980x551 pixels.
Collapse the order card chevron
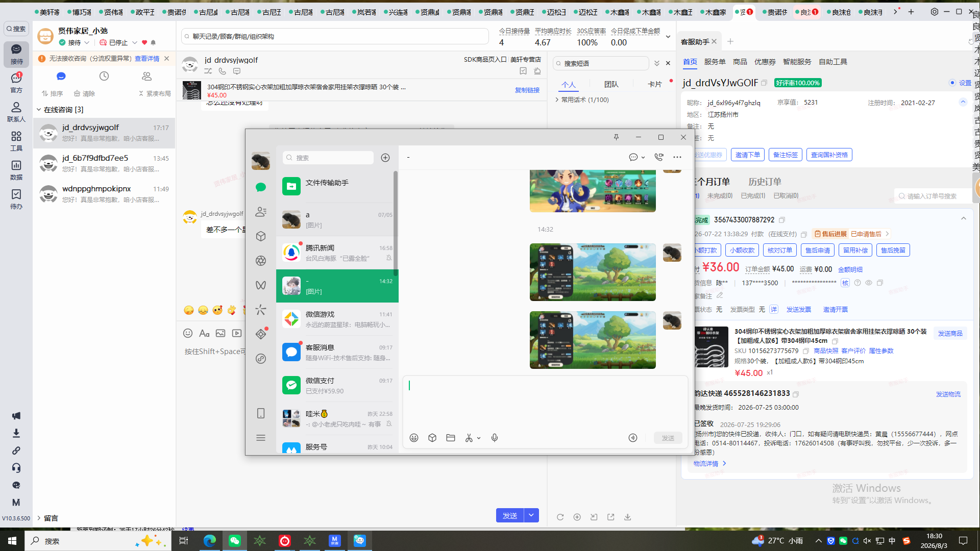pyautogui.click(x=964, y=218)
